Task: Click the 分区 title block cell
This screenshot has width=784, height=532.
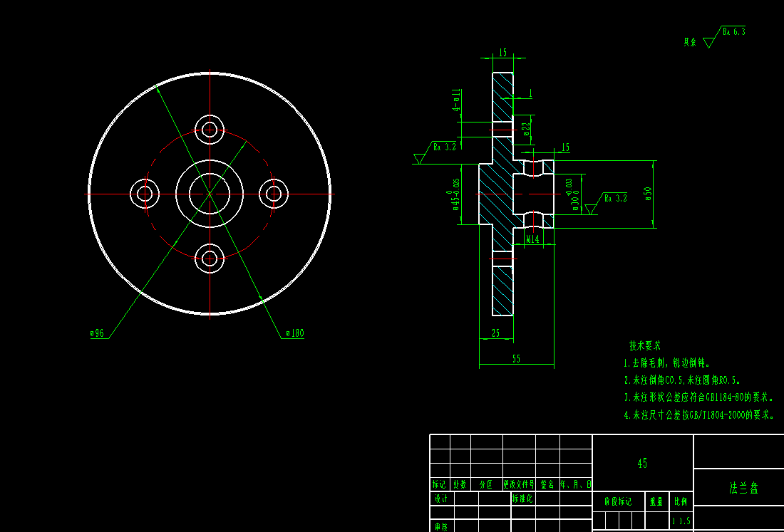Action: [486, 484]
